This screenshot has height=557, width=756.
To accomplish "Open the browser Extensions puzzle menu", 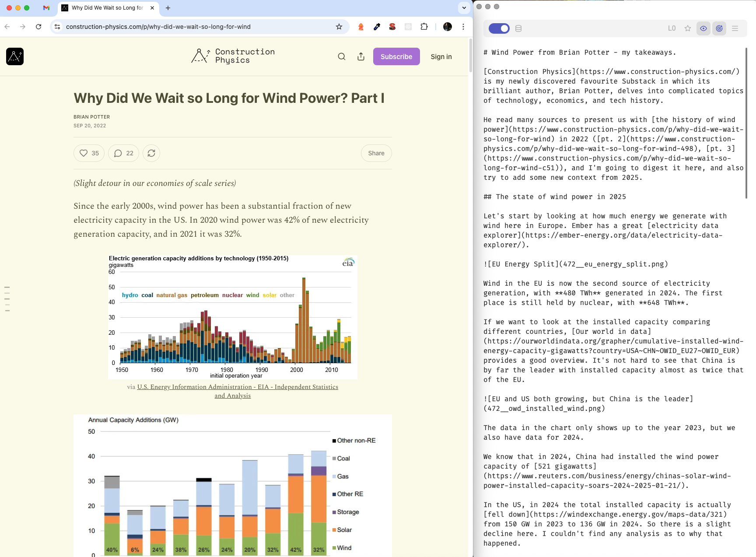I will tap(424, 27).
